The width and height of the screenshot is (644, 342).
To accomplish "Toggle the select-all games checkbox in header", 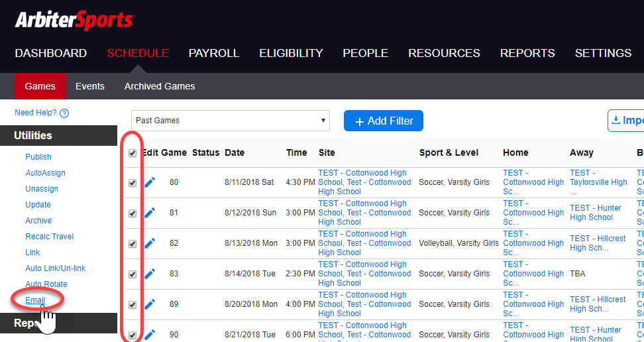I will coord(133,153).
